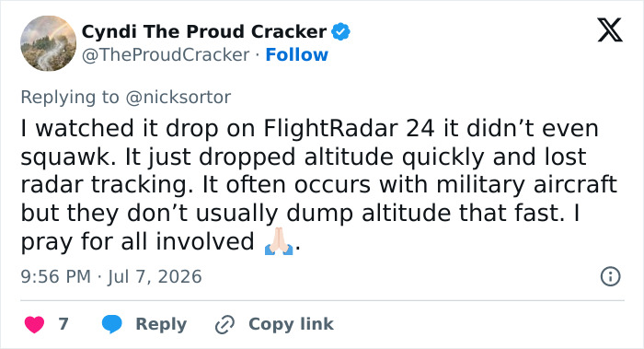The image size is (644, 349).
Task: Click the Reply label
Action: click(x=161, y=324)
